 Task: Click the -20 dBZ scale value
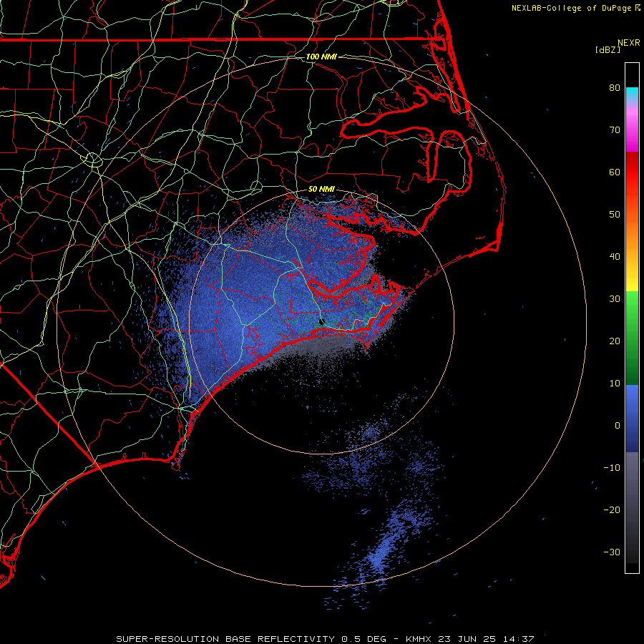[612, 509]
